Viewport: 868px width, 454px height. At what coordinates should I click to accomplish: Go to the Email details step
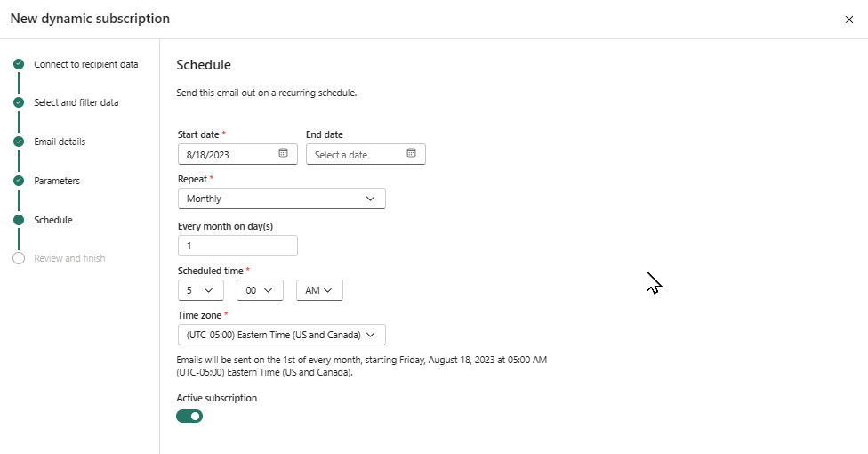click(60, 142)
